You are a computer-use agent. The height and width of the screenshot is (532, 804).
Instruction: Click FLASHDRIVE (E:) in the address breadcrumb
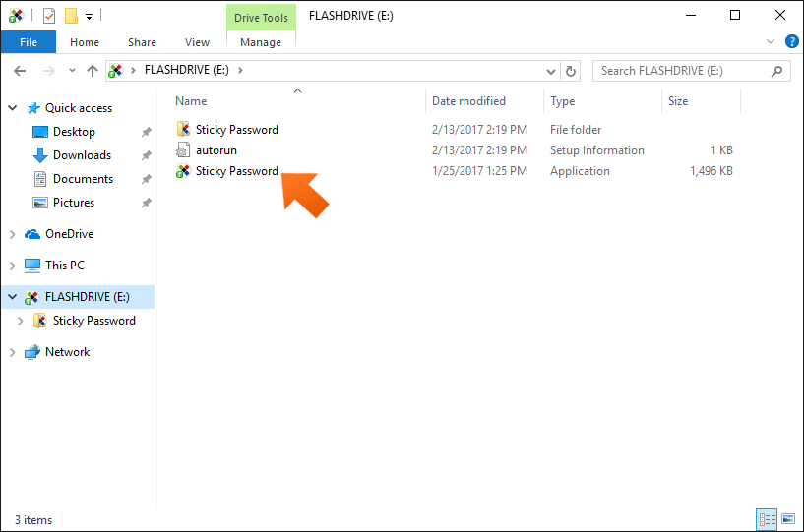[187, 70]
